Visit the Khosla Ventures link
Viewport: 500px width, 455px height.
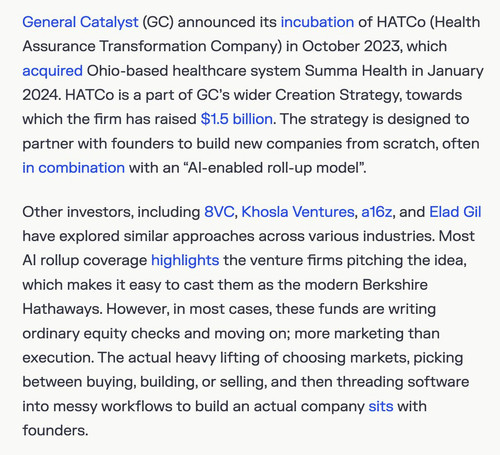[298, 212]
